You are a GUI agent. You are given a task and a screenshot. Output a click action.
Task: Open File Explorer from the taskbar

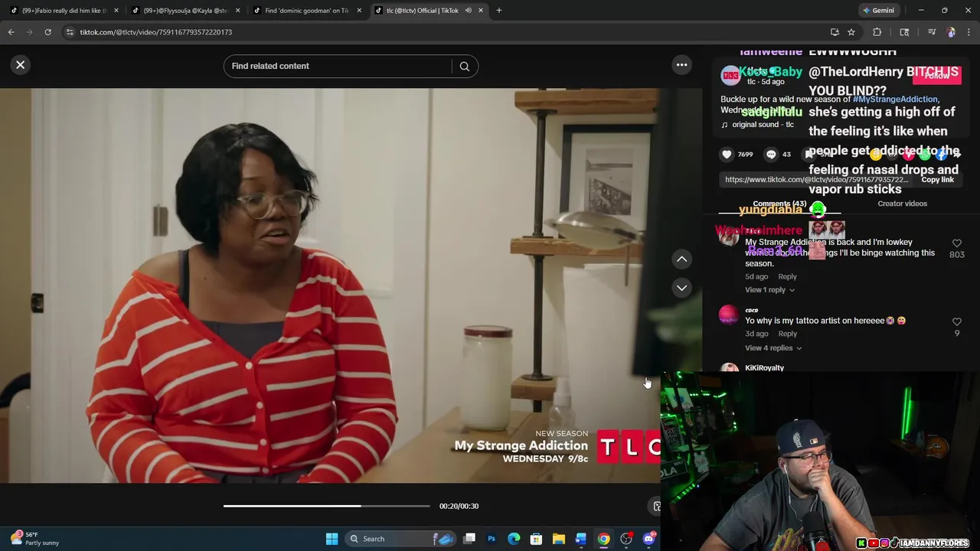[x=559, y=539]
